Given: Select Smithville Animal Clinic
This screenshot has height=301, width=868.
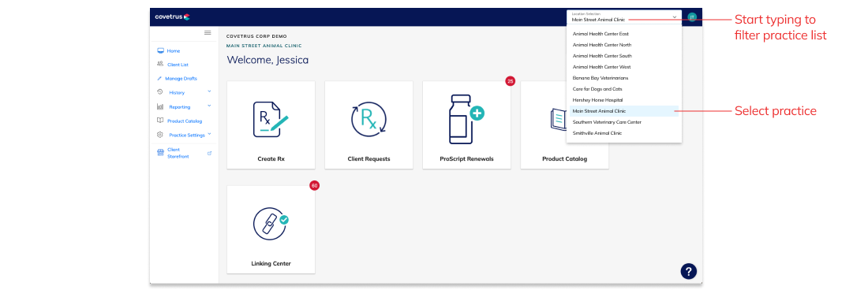Looking at the screenshot, I should pos(624,133).
